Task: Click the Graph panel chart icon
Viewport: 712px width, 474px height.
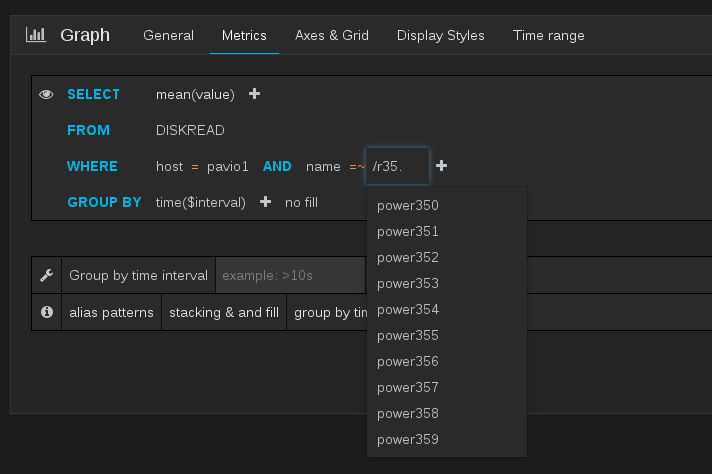Action: tap(36, 35)
